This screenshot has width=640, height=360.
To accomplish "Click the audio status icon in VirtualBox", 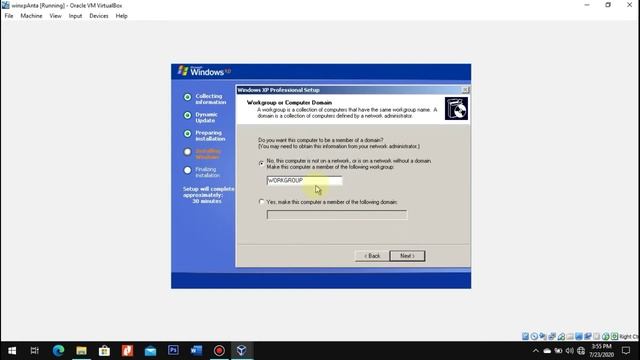I will (x=543, y=337).
